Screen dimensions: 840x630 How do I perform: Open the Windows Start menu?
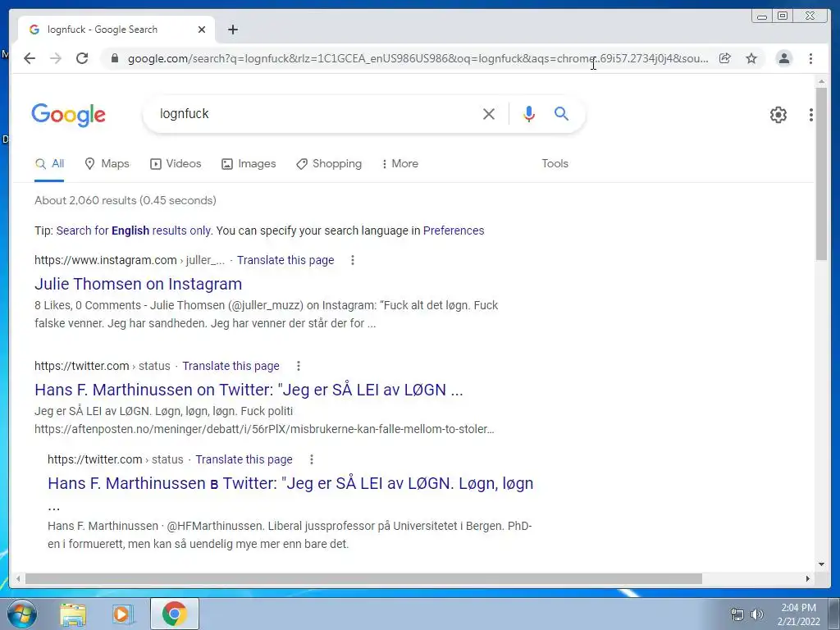21,614
